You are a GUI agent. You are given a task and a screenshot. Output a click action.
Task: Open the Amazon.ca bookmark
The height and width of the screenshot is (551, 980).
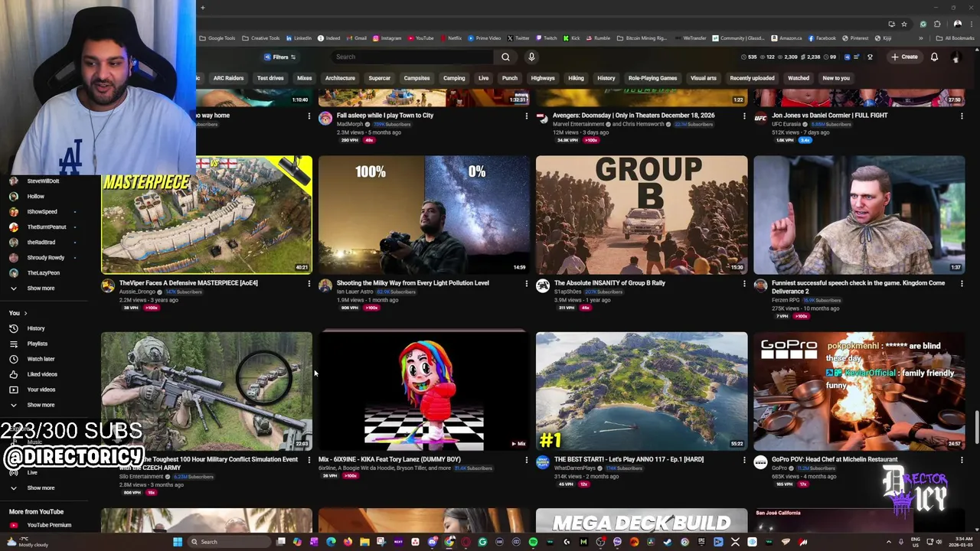(786, 38)
